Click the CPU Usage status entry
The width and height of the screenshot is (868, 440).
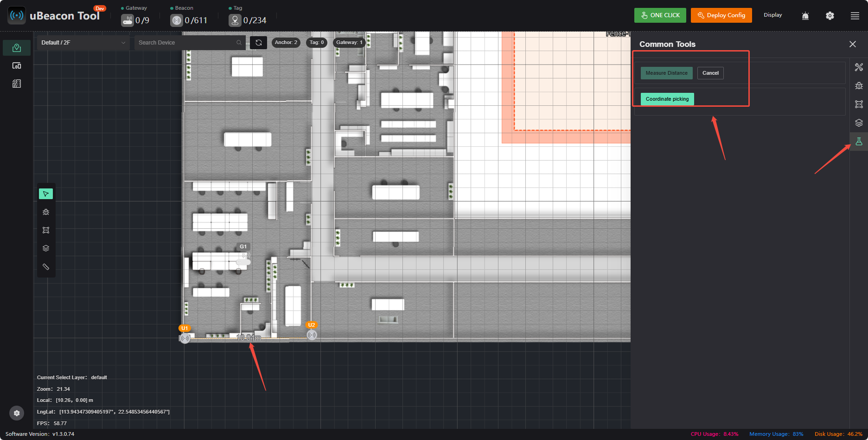pos(715,434)
